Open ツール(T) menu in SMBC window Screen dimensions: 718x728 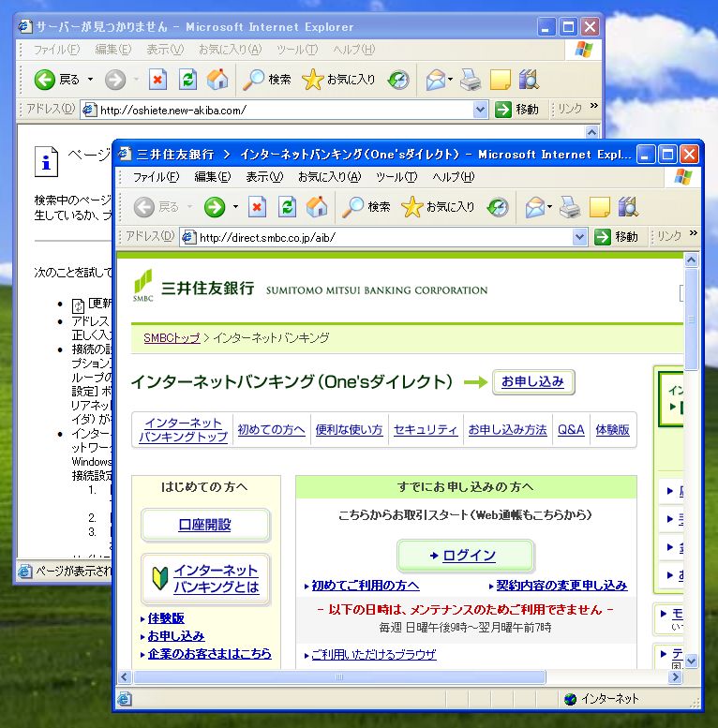tap(396, 177)
